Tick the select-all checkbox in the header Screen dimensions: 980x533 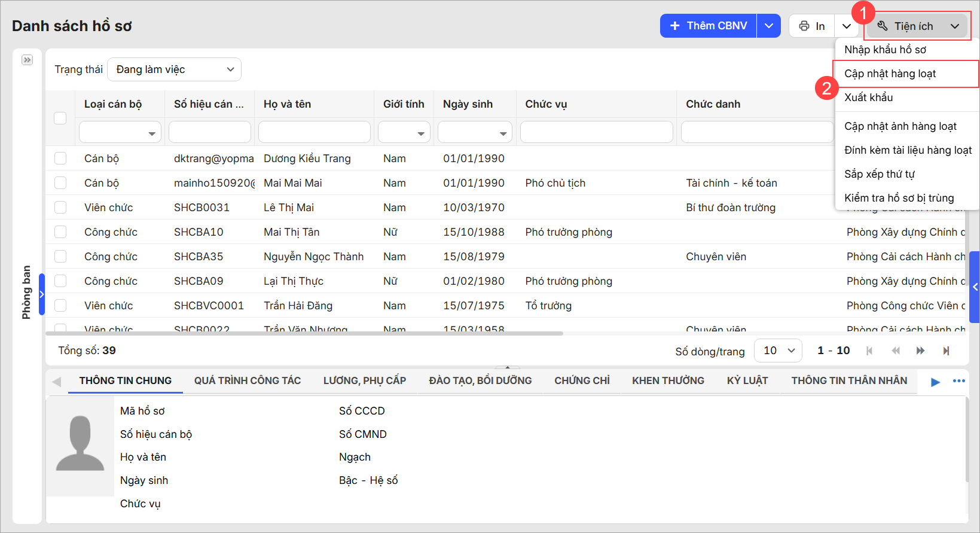coord(60,118)
